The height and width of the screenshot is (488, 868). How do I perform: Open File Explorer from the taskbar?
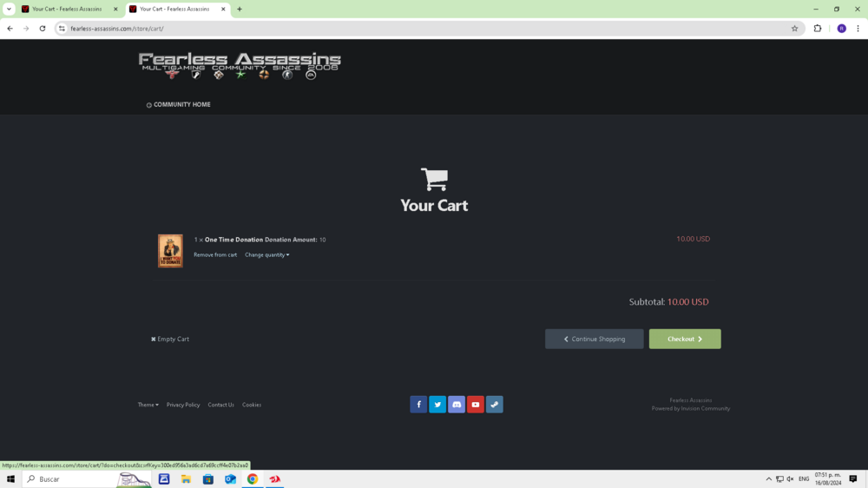186,478
